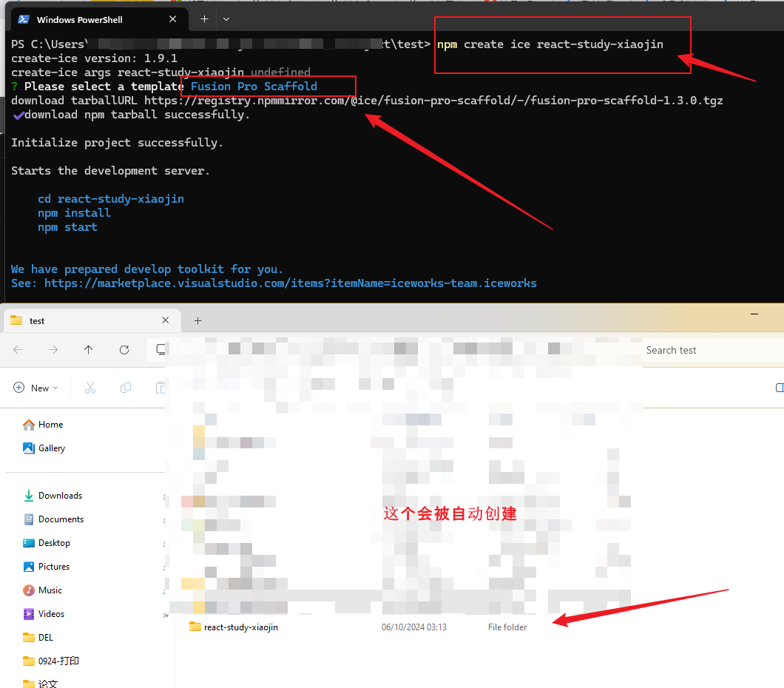This screenshot has width=784, height=688.
Task: Click the 'npm create ice react-study-xiaojin' command
Action: [x=550, y=44]
